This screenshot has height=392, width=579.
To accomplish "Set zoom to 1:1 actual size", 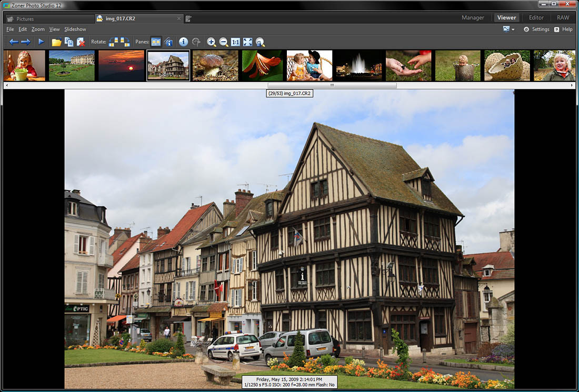I will (235, 42).
